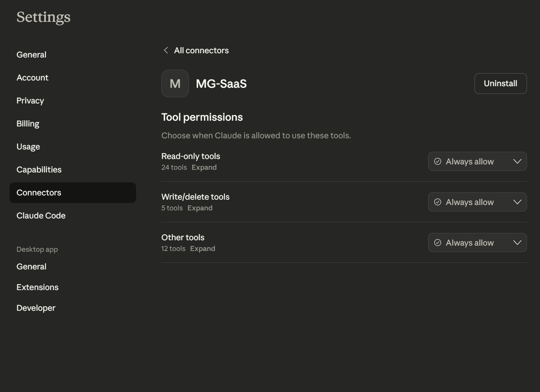Open the Account settings

32,77
